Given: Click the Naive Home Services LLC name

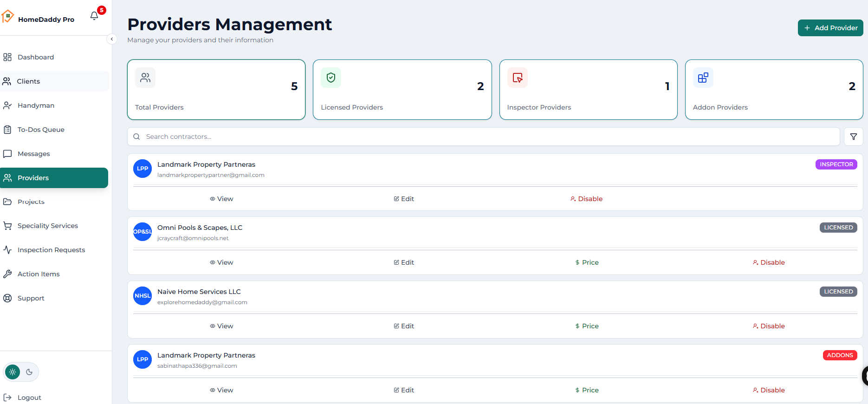Looking at the screenshot, I should pos(199,292).
